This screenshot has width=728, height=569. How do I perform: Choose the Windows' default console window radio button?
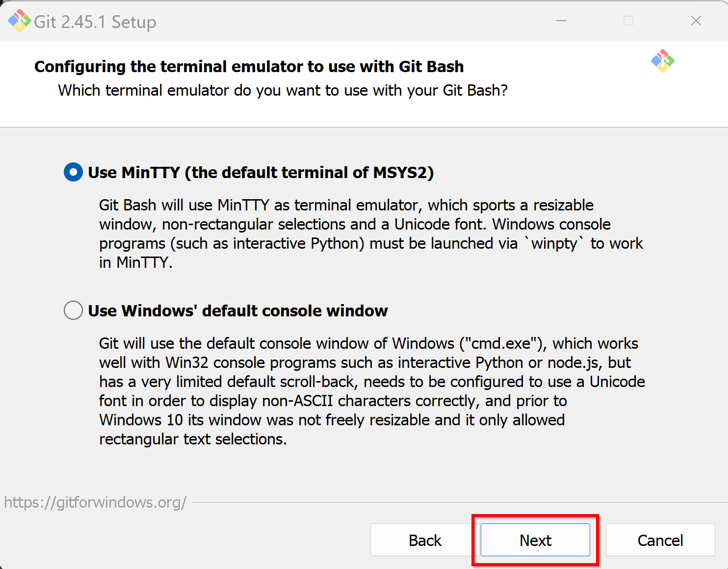(x=73, y=310)
